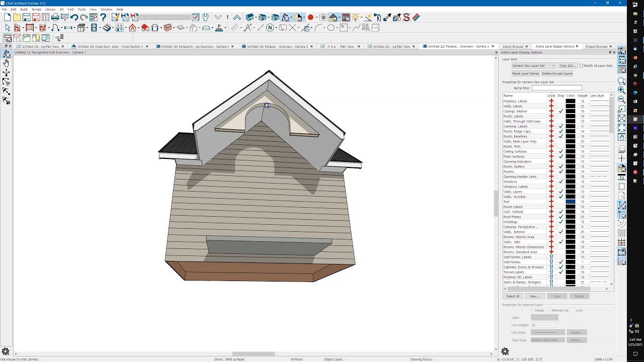
Task: Click the camera Export Picture icon
Action: click(324, 18)
